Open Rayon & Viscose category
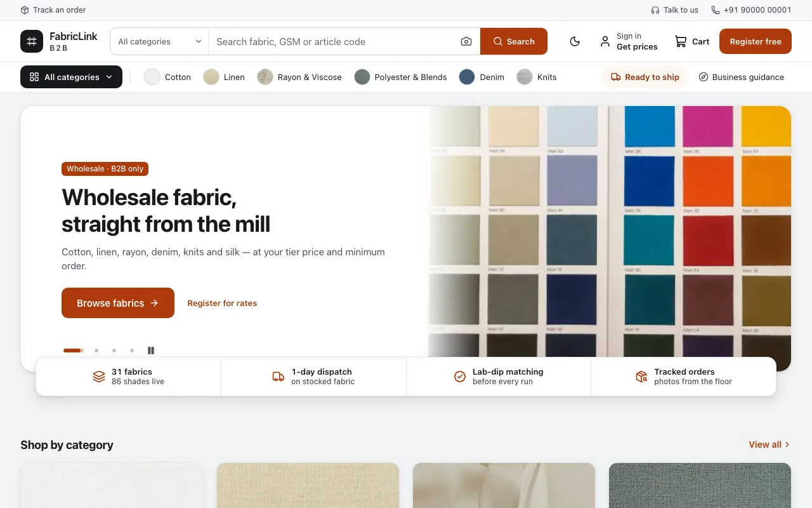 (x=299, y=77)
